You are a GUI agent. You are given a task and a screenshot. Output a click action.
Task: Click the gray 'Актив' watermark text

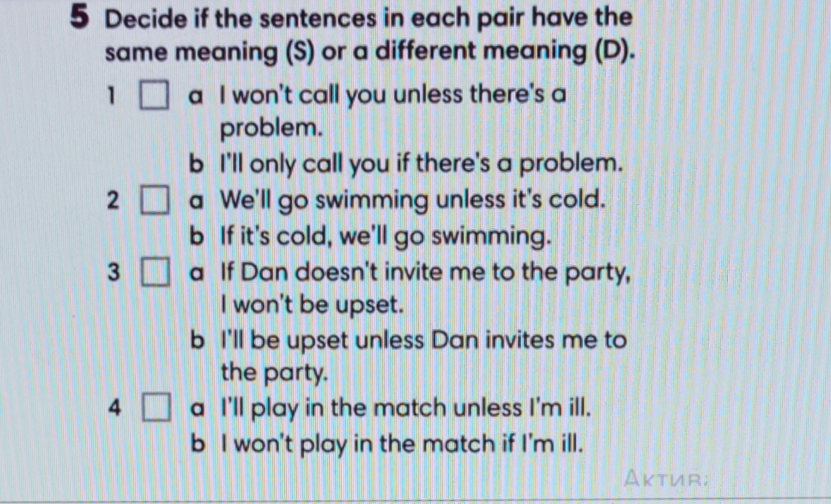666,479
